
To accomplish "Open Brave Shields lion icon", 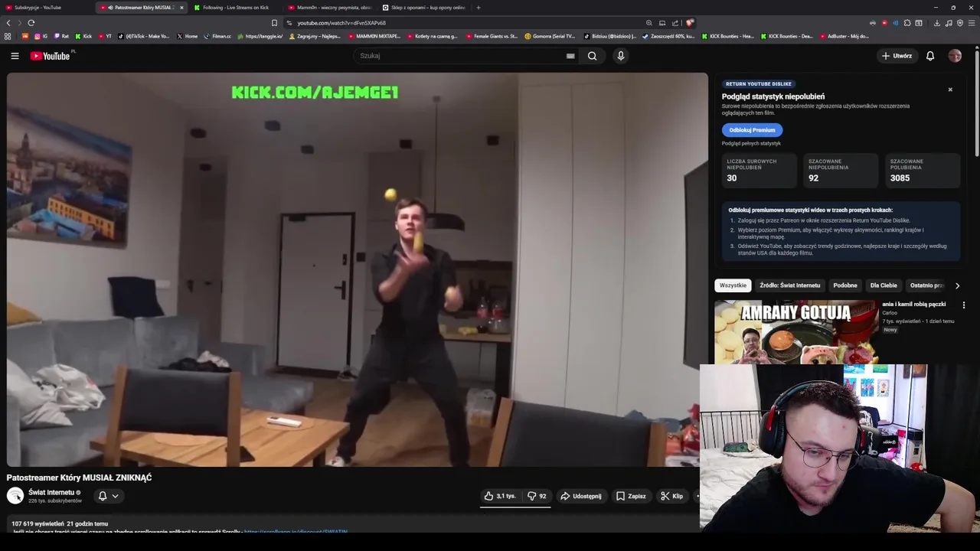I will 689,23.
